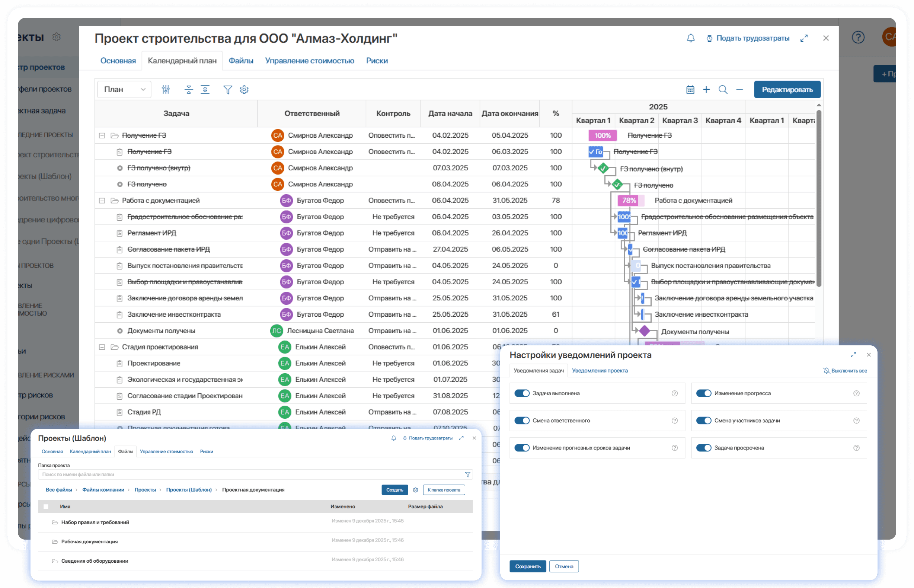Open Gantt filter funnel icon
Screen dimensions: 914x588
coord(227,90)
